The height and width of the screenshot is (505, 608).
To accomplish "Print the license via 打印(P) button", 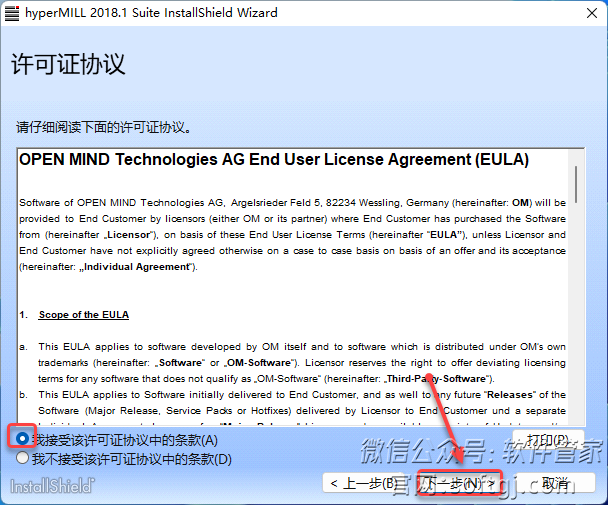I will click(x=548, y=440).
